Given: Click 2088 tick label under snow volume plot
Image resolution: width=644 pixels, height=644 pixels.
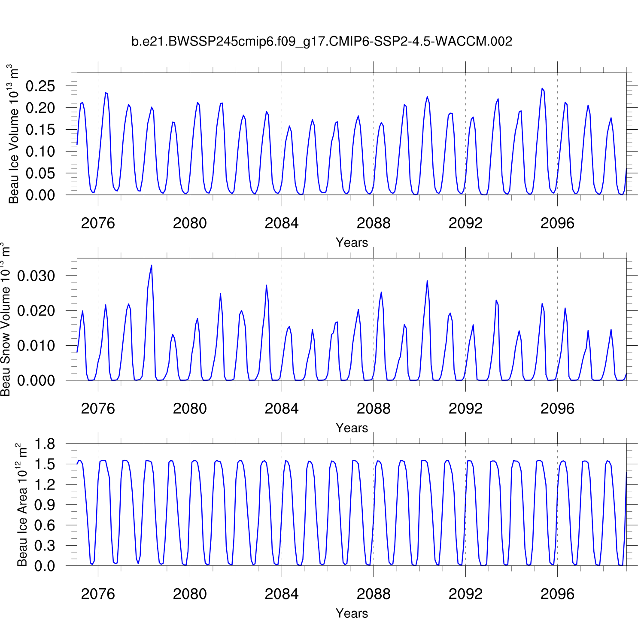Looking at the screenshot, I should point(374,409).
